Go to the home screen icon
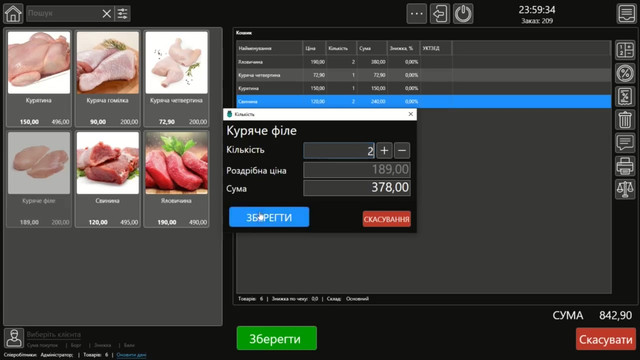640x360 pixels. coord(13,13)
